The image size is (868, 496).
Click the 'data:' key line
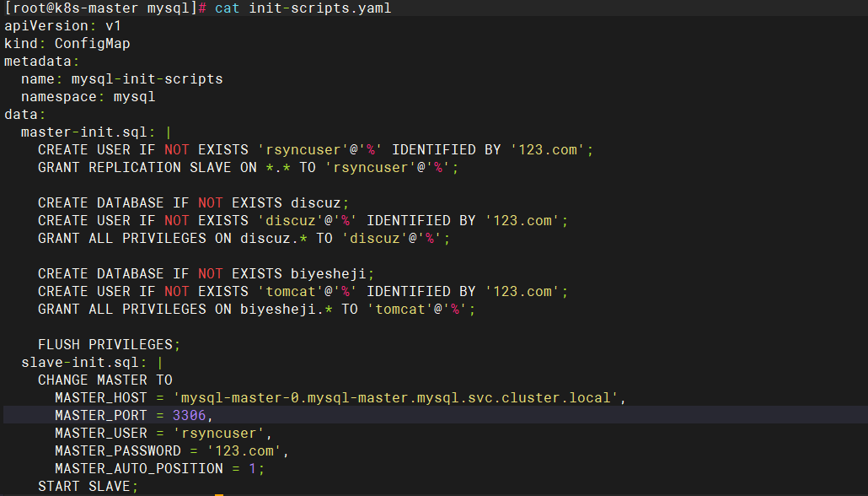(x=25, y=115)
